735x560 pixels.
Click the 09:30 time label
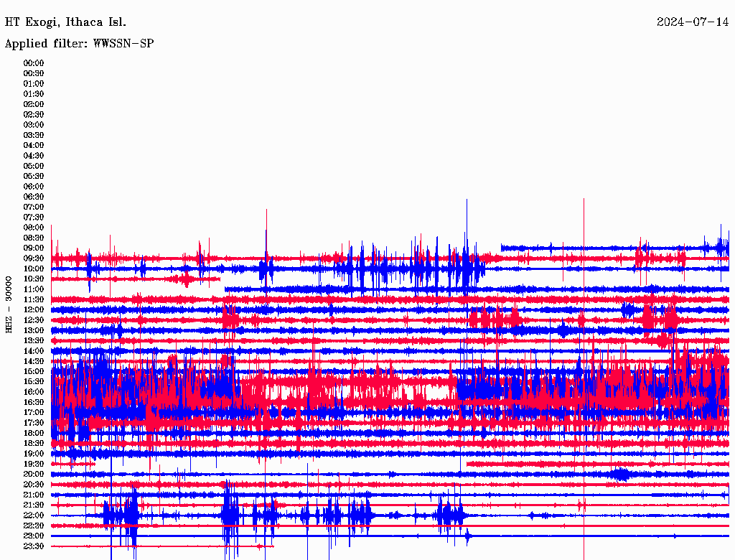click(34, 258)
